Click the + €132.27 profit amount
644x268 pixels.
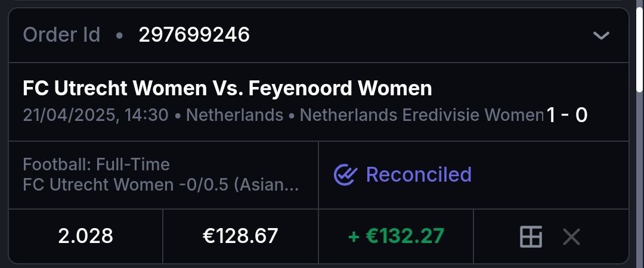(x=396, y=236)
